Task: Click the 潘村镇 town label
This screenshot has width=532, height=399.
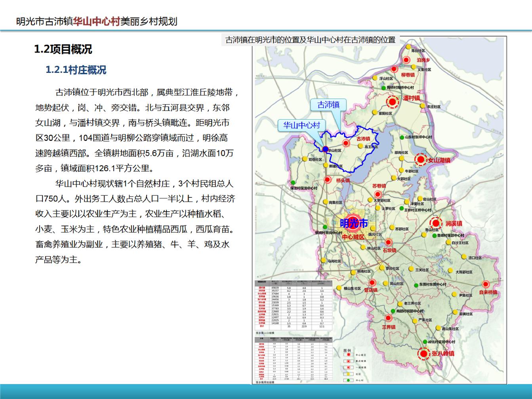Action: [412, 98]
